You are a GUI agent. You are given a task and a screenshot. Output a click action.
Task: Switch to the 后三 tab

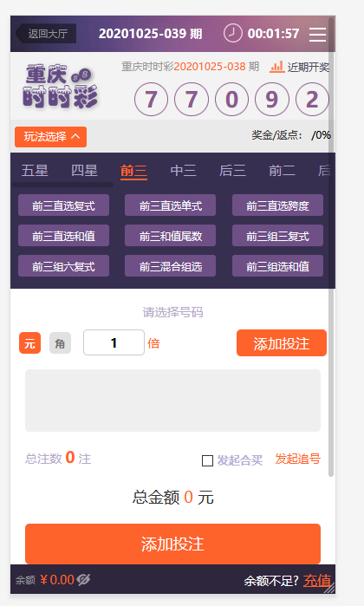coord(232,171)
